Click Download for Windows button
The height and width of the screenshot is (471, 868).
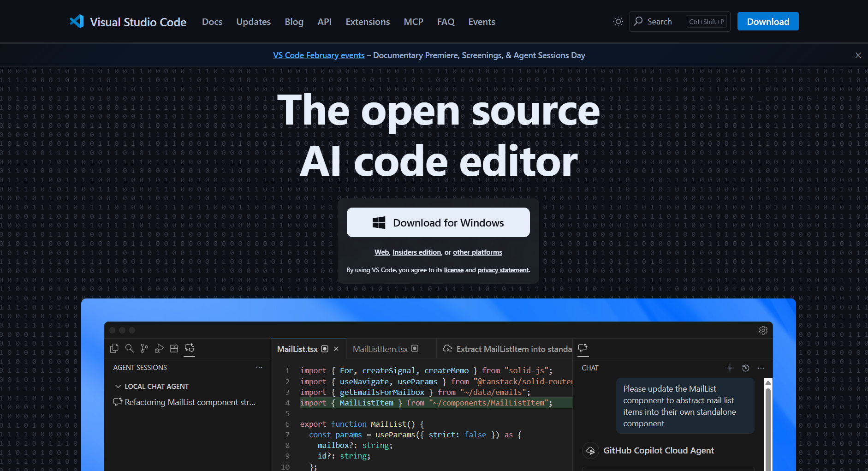(x=438, y=222)
